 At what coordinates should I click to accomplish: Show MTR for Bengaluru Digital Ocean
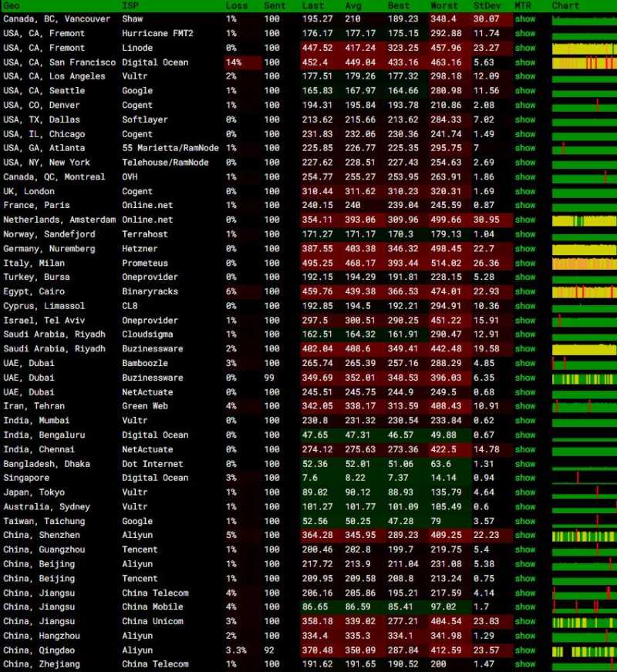[525, 435]
